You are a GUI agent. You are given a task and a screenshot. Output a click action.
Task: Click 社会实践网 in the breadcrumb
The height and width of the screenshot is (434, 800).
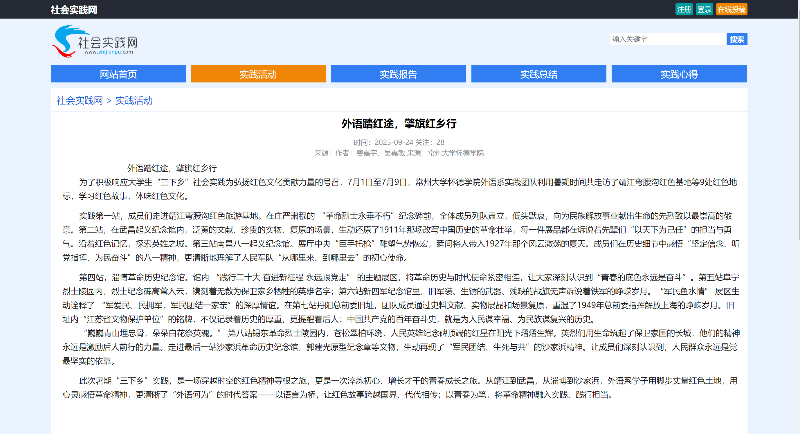point(79,101)
